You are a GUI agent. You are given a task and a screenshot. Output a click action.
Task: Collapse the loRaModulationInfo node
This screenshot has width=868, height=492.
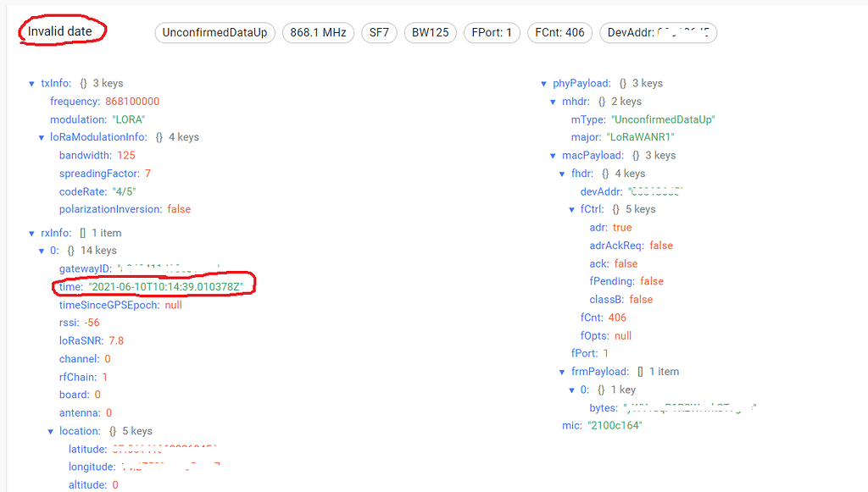(x=42, y=137)
